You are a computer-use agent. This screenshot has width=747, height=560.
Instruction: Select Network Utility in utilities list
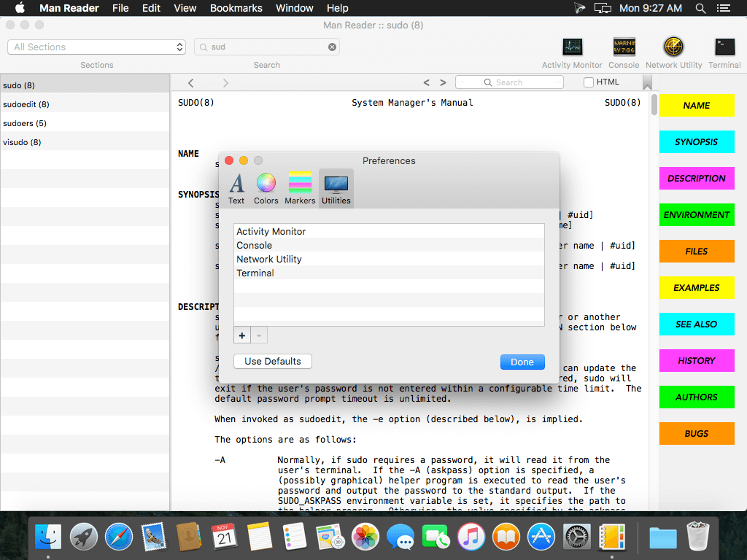click(389, 259)
